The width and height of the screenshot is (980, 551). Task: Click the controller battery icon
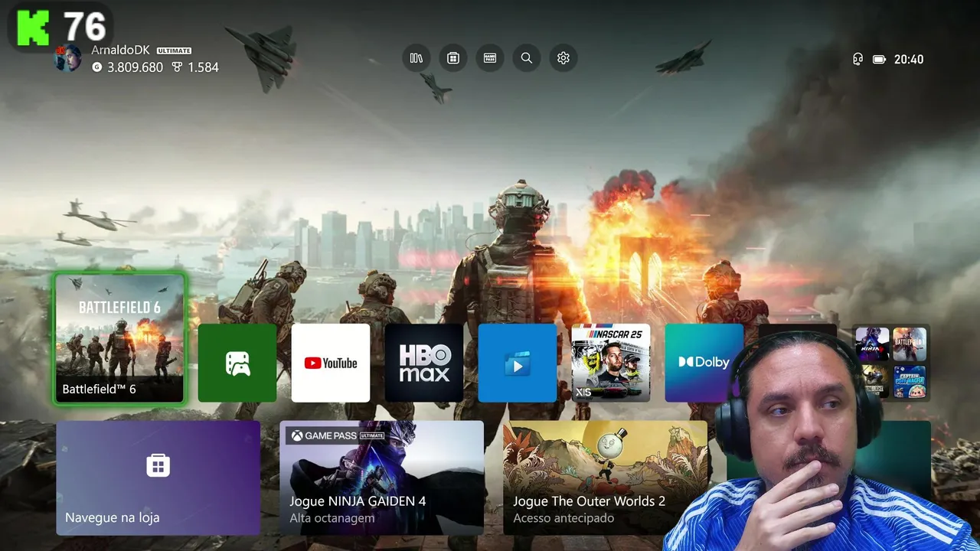[879, 59]
